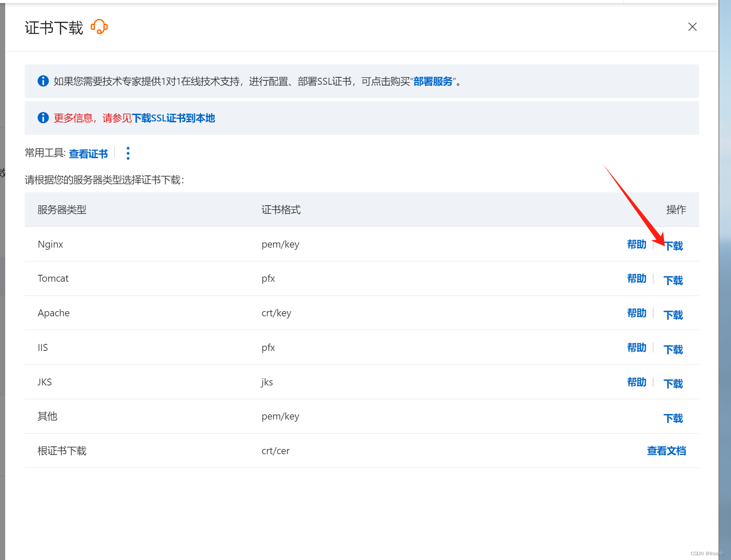Click the 操作 column header
The image size is (731, 560).
(676, 210)
